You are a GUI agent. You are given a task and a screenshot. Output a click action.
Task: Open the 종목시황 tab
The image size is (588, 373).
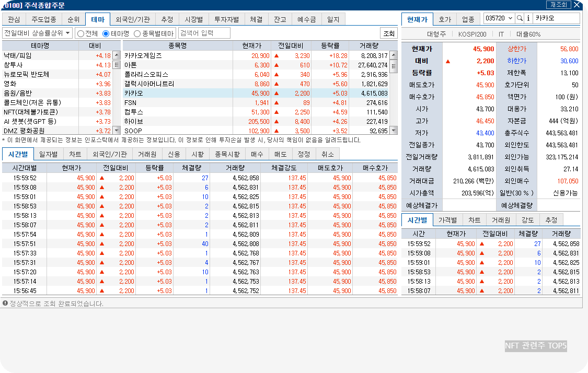227,154
